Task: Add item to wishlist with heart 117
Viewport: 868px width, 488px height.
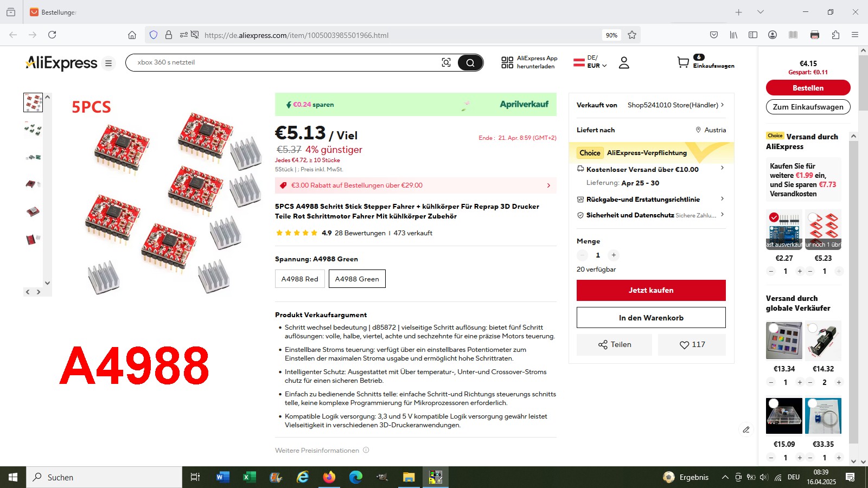Action: (692, 344)
